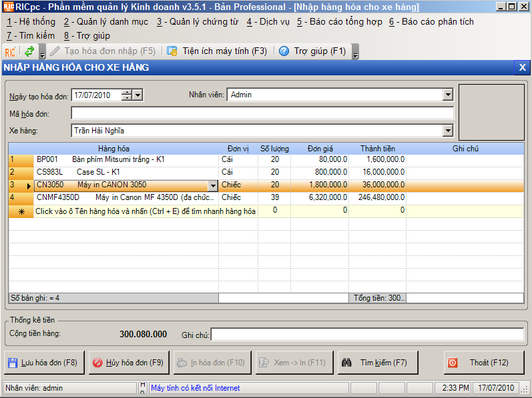The width and height of the screenshot is (532, 398).
Task: Click the BP001 Bàn phím Mitsumi trắng cell
Action: tap(126, 160)
